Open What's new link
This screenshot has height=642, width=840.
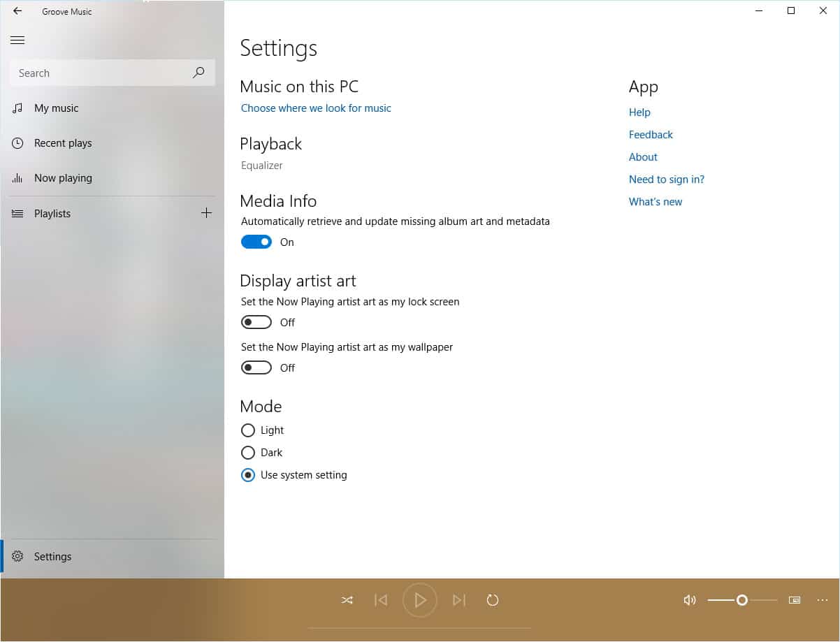click(x=656, y=202)
